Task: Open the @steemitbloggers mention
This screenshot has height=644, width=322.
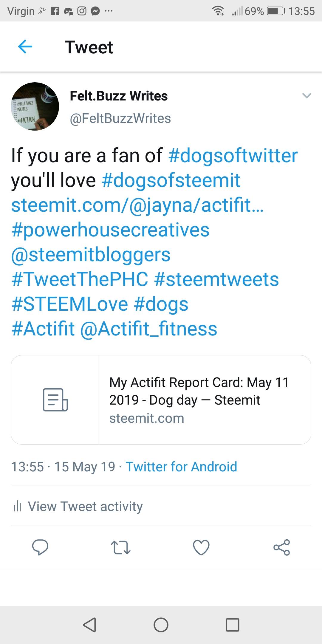Action: [91, 255]
